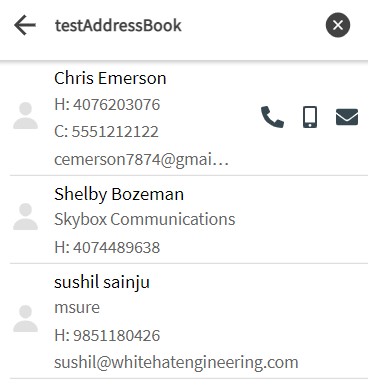Select home number H: 4076203076
Image resolution: width=372 pixels, height=391 pixels.
(x=107, y=105)
